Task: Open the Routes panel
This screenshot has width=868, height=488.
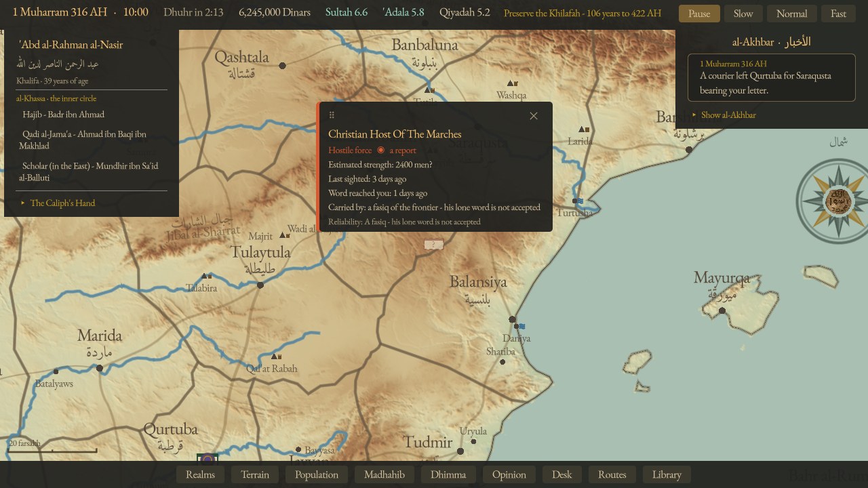Action: (x=612, y=474)
